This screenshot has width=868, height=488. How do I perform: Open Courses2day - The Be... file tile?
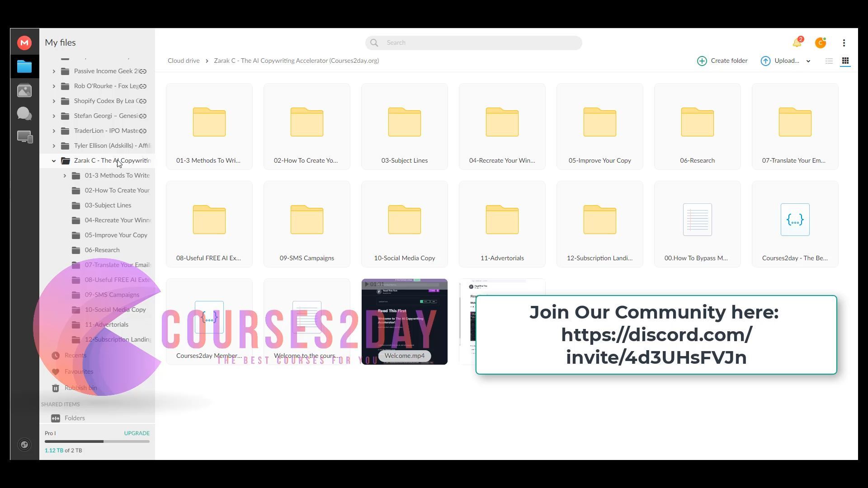coord(795,224)
